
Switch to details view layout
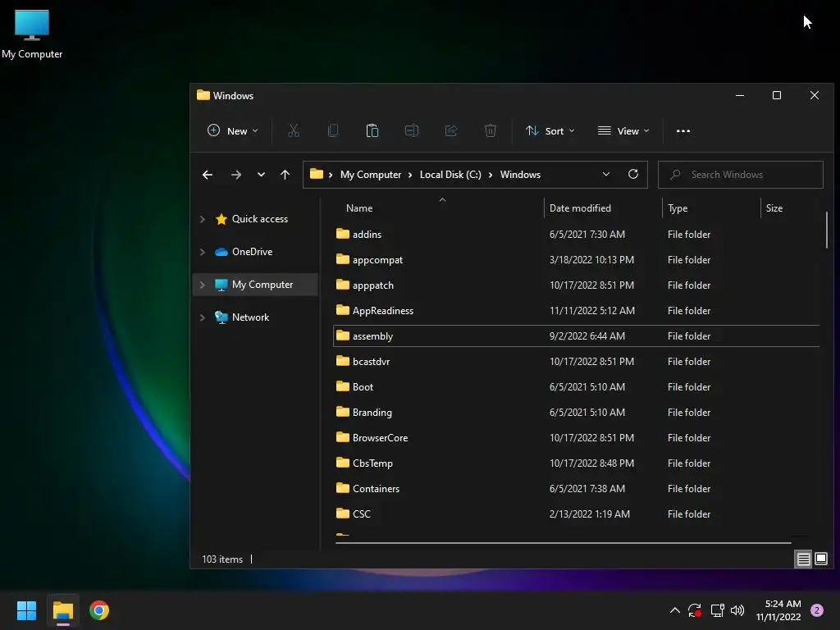(x=804, y=559)
